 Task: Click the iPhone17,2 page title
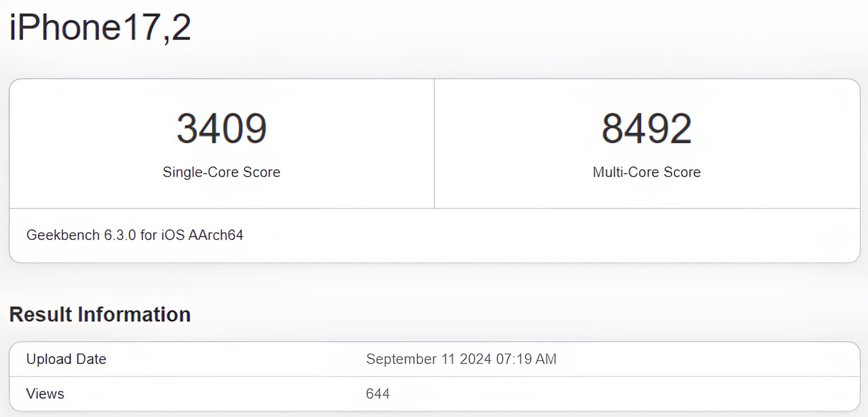(100, 28)
